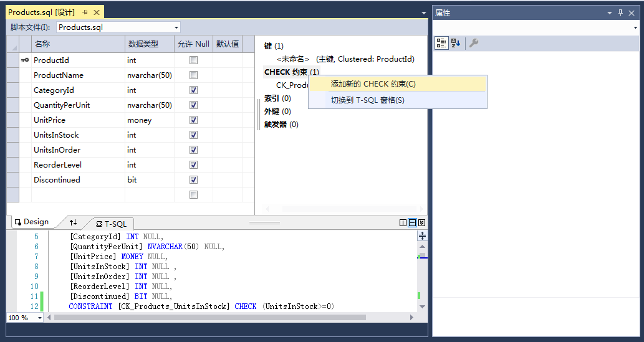Choose Switch to T-SQL pane menu item
The image size is (644, 342).
coord(397,100)
